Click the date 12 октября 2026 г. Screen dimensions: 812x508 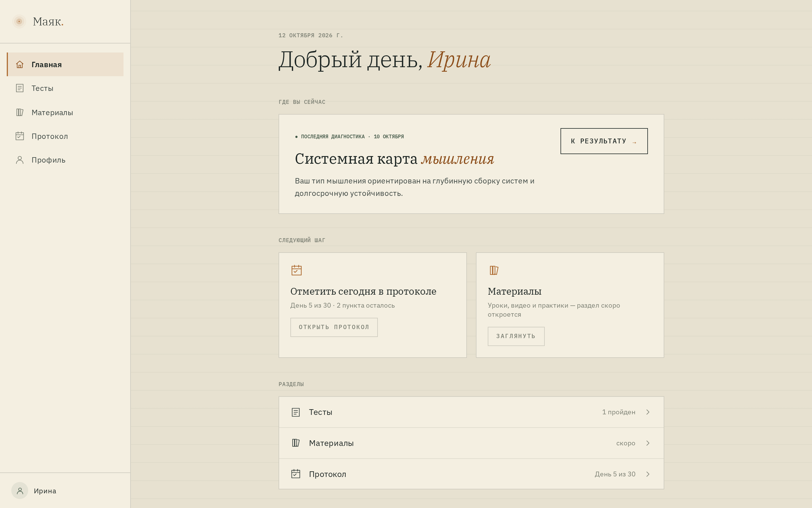[x=311, y=35]
